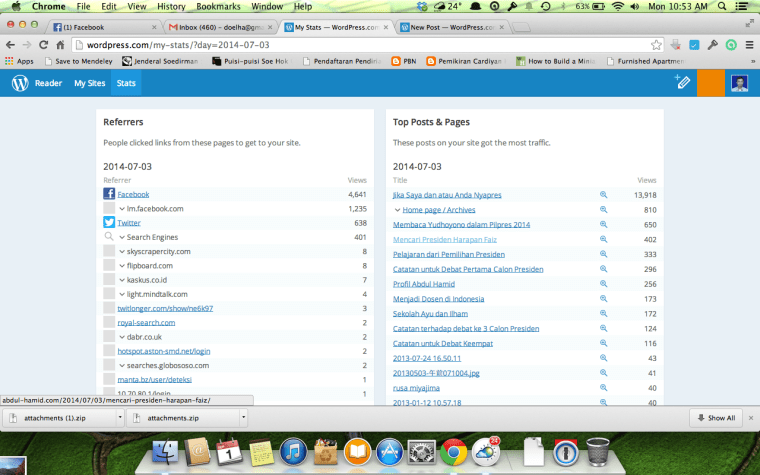Expand the skyscrapercity.com referrer row
Screen dimensions: 760x475
(122, 252)
